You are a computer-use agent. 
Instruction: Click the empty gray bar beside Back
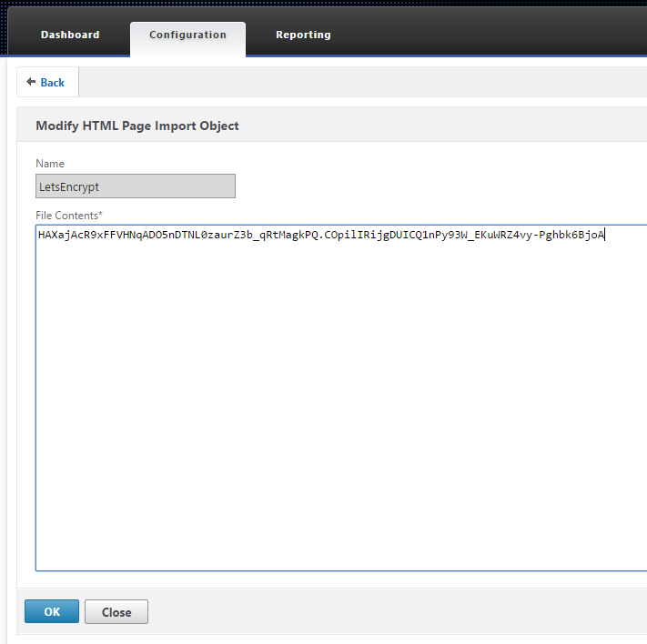coord(364,82)
